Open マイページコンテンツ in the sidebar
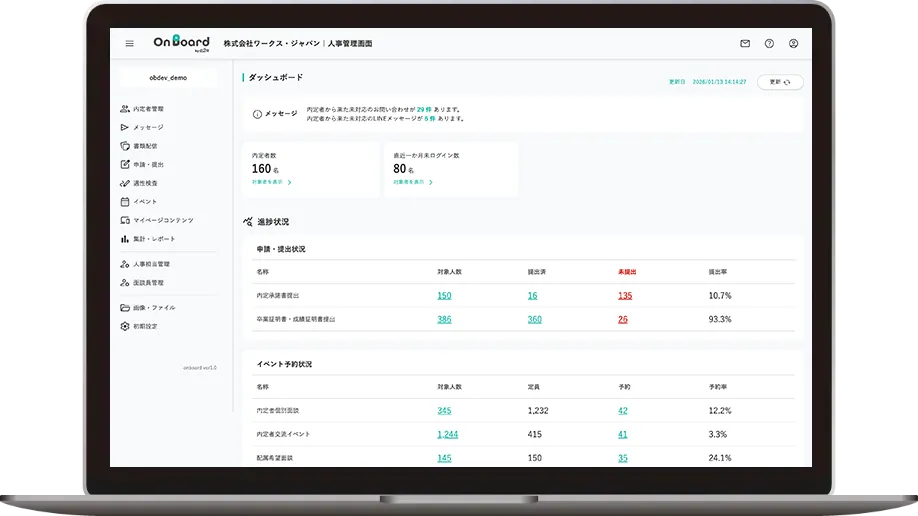The width and height of the screenshot is (918, 516). click(163, 220)
